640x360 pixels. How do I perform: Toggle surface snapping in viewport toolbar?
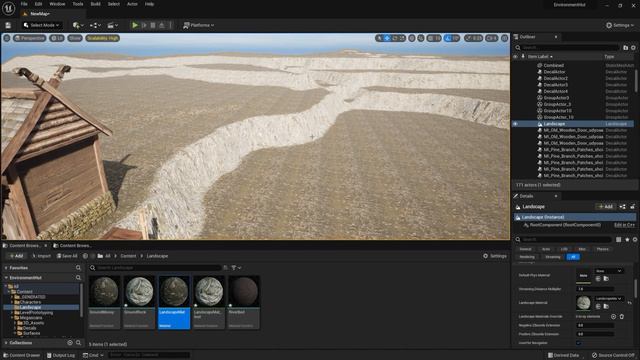(421, 38)
